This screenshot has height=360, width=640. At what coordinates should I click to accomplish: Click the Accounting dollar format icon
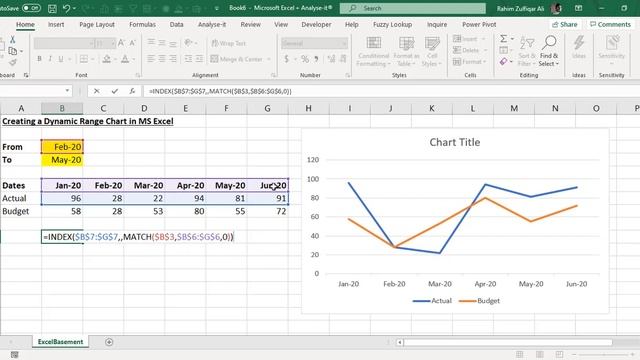click(287, 59)
